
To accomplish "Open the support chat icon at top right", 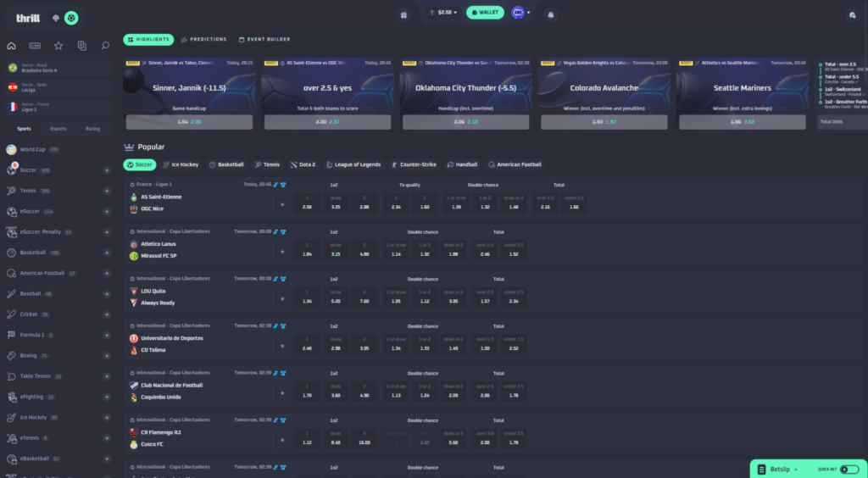I will pyautogui.click(x=853, y=15).
